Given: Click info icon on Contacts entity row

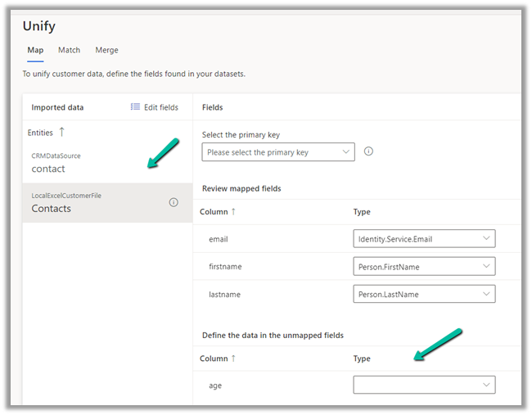Looking at the screenshot, I should [x=174, y=202].
